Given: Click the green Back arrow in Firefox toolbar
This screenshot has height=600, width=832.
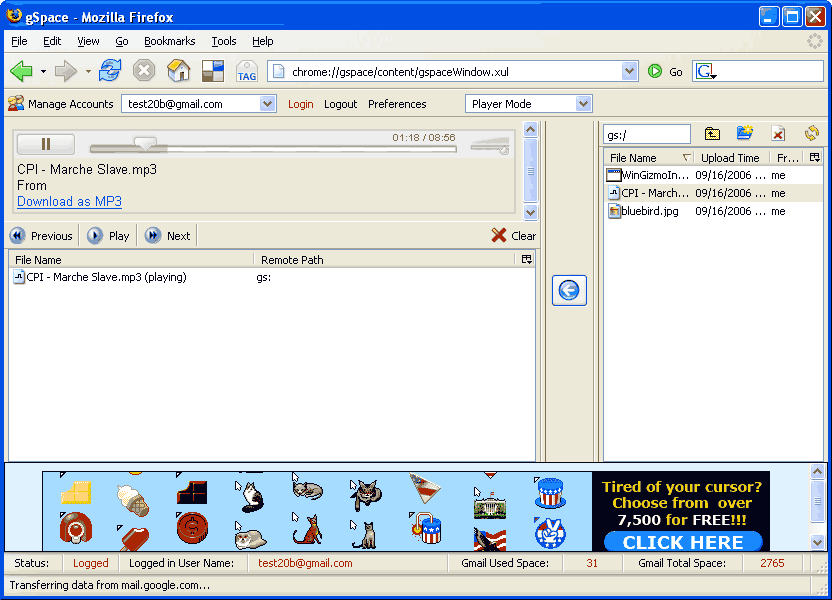Looking at the screenshot, I should coord(21,71).
